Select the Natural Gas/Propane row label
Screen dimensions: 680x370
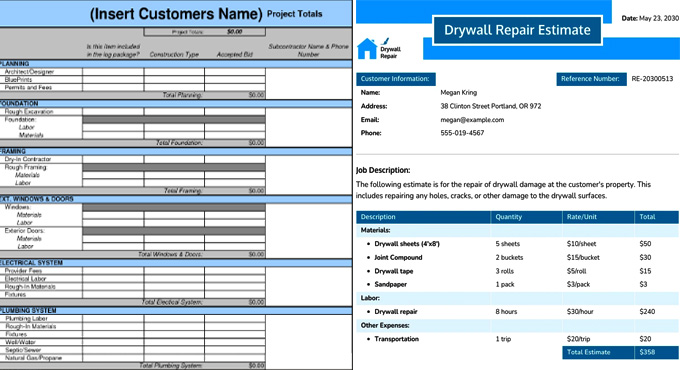[34, 358]
